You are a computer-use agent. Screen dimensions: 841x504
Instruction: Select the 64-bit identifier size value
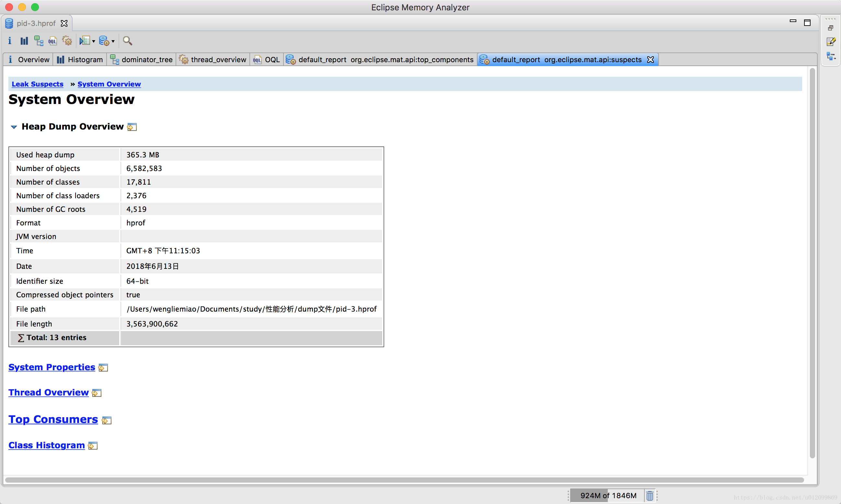[137, 281]
